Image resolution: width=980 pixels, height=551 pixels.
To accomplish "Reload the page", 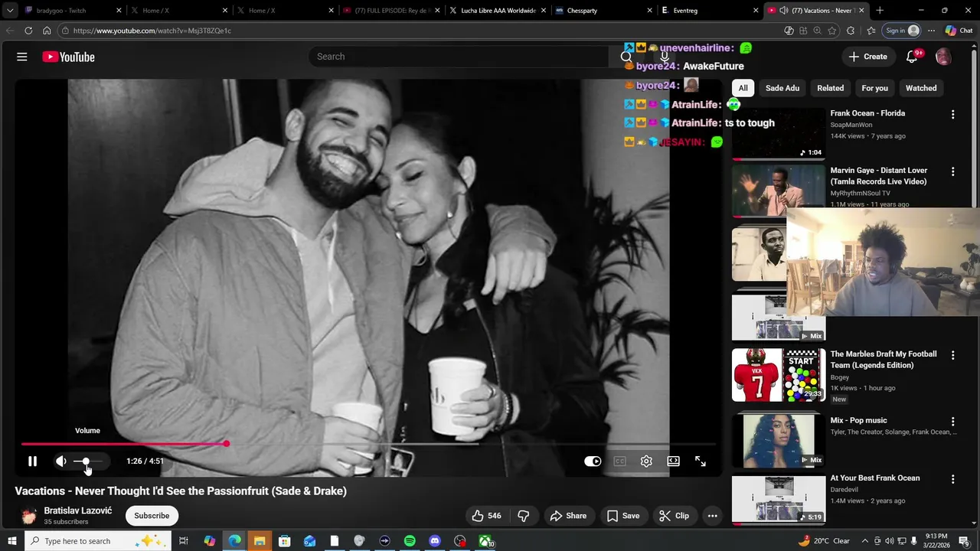I will tap(28, 31).
